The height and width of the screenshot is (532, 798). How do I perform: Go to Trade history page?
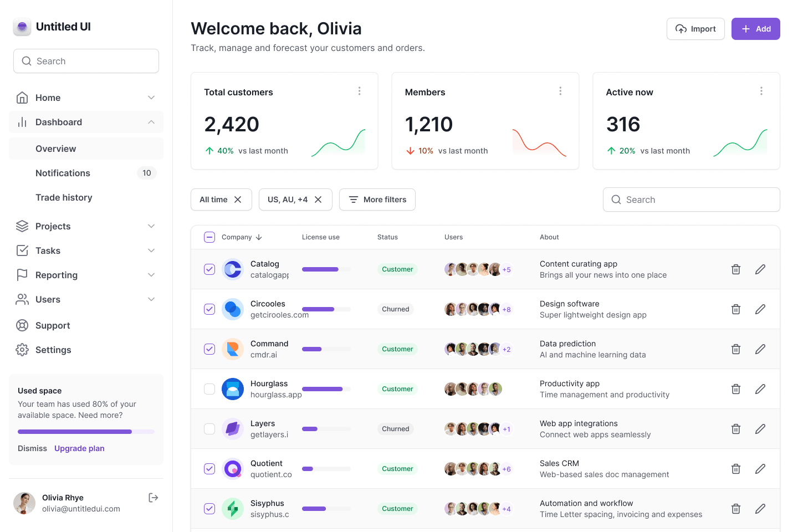[x=64, y=197]
